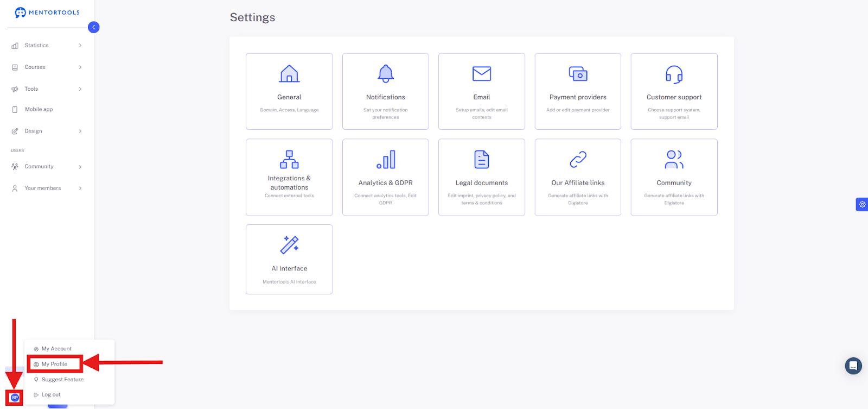
Task: Click the RP user avatar
Action: (x=15, y=398)
